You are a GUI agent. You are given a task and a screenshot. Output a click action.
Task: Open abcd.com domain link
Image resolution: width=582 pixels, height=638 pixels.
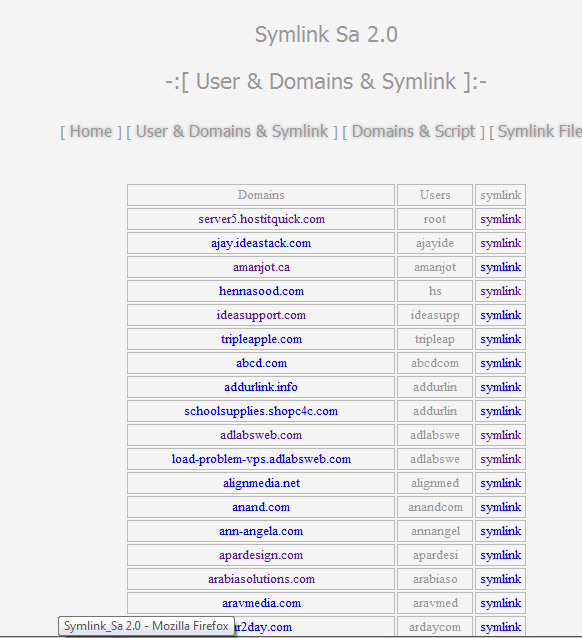click(261, 363)
